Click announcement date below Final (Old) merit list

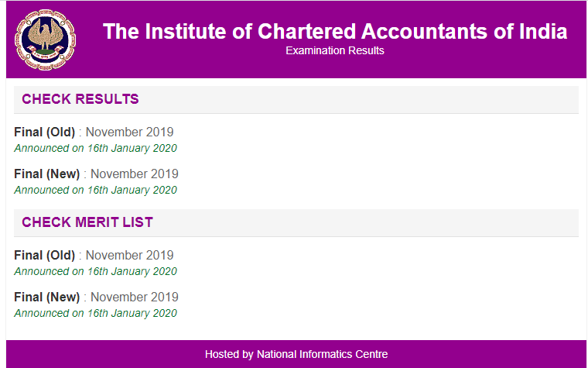pyautogui.click(x=95, y=271)
